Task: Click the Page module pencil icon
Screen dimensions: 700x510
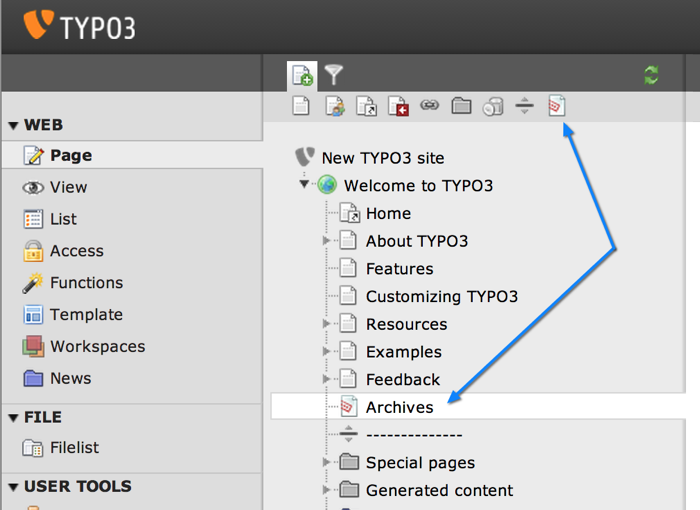Action: [x=33, y=155]
